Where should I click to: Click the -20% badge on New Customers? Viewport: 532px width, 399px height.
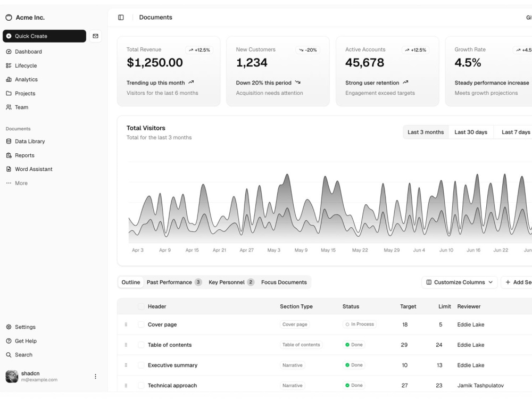coord(307,50)
